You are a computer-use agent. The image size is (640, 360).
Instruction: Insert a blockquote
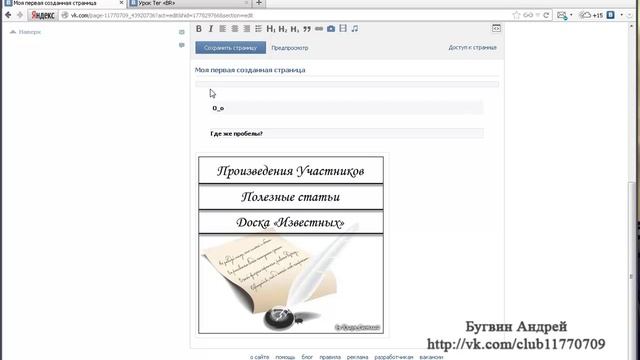(x=307, y=29)
